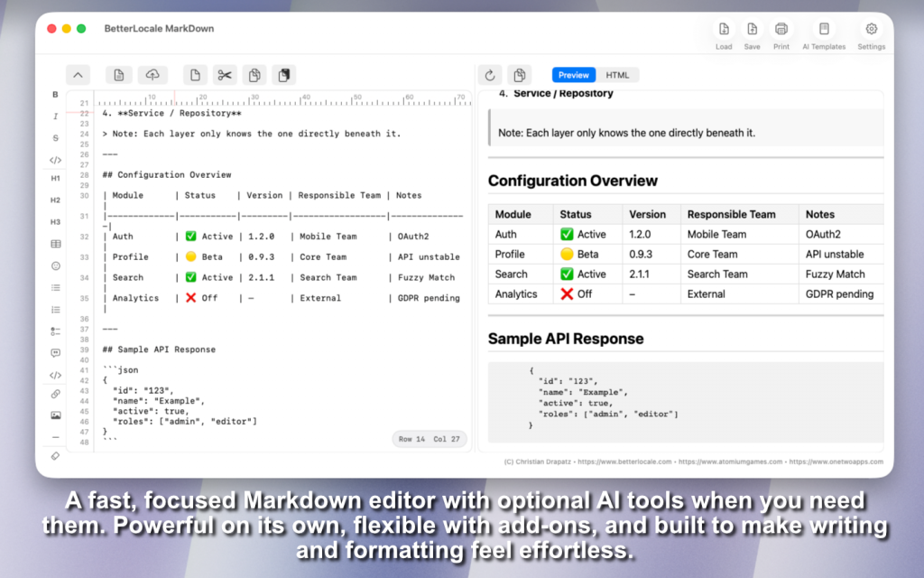Click the Save button
This screenshot has width=924, height=578.
coord(752,35)
